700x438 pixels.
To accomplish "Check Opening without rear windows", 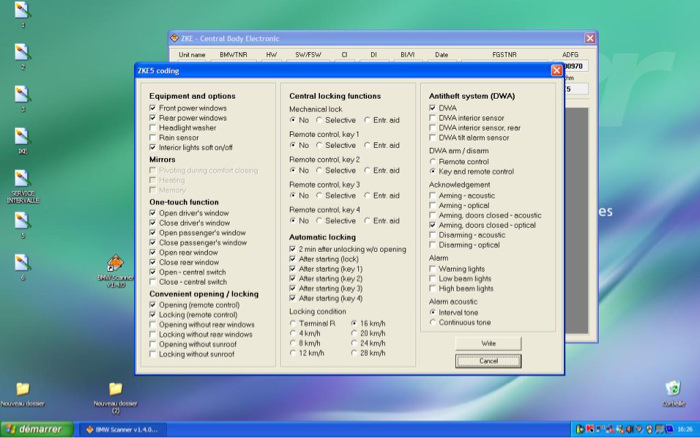I will (153, 325).
